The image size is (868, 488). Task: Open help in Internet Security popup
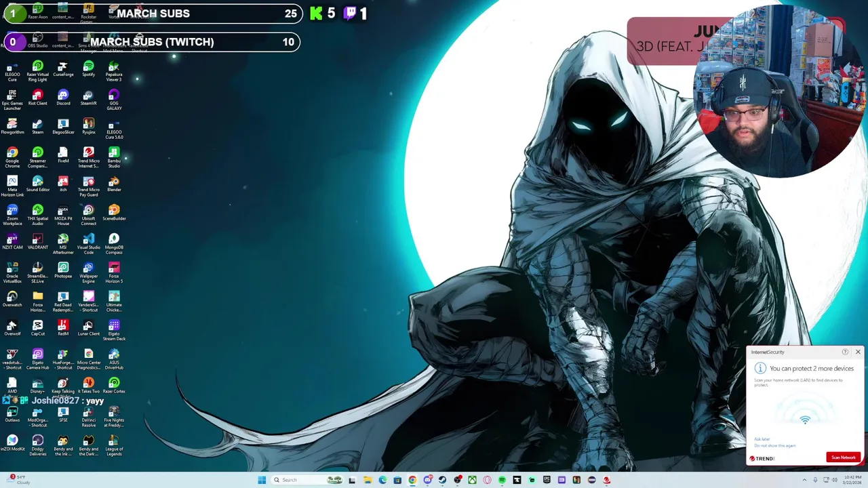click(x=845, y=352)
